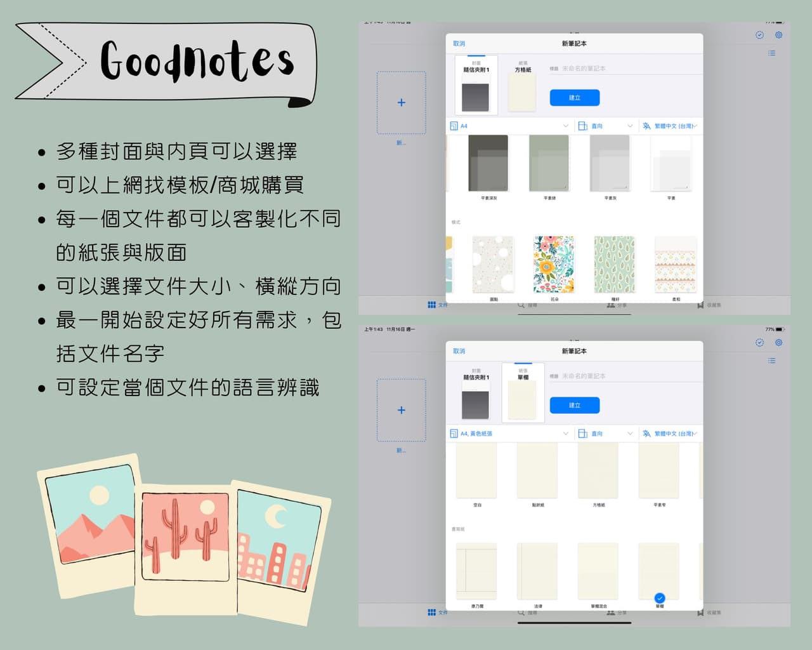This screenshot has width=812, height=650.
Task: Open the 收藏集 favorites tab in top screenshot
Action: [709, 305]
